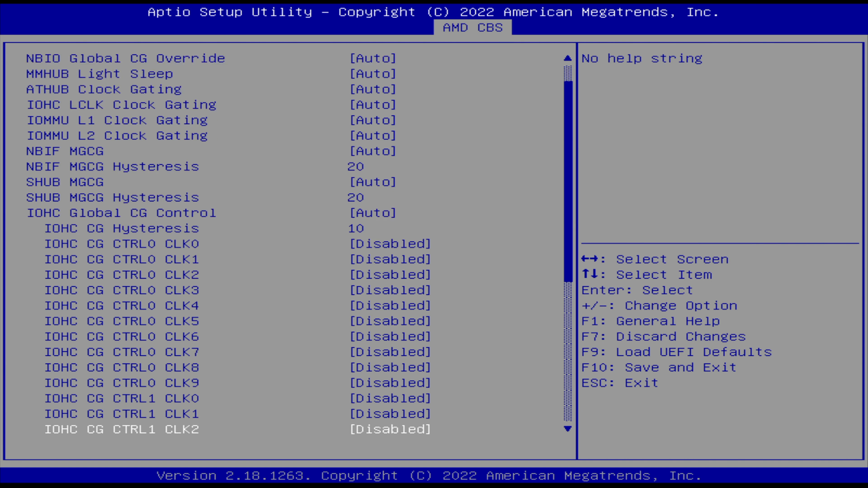The height and width of the screenshot is (488, 868).
Task: Toggle the IOHC CG CTRL1 CLK1 [Disabled] value
Action: coord(390,414)
